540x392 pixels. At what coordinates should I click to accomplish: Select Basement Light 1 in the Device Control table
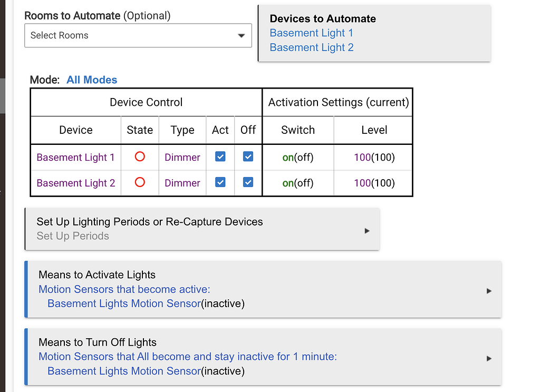pyautogui.click(x=75, y=157)
